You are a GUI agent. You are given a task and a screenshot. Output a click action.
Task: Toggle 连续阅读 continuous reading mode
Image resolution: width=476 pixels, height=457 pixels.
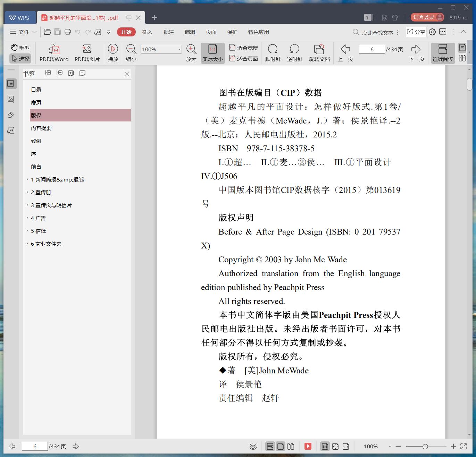(x=443, y=53)
